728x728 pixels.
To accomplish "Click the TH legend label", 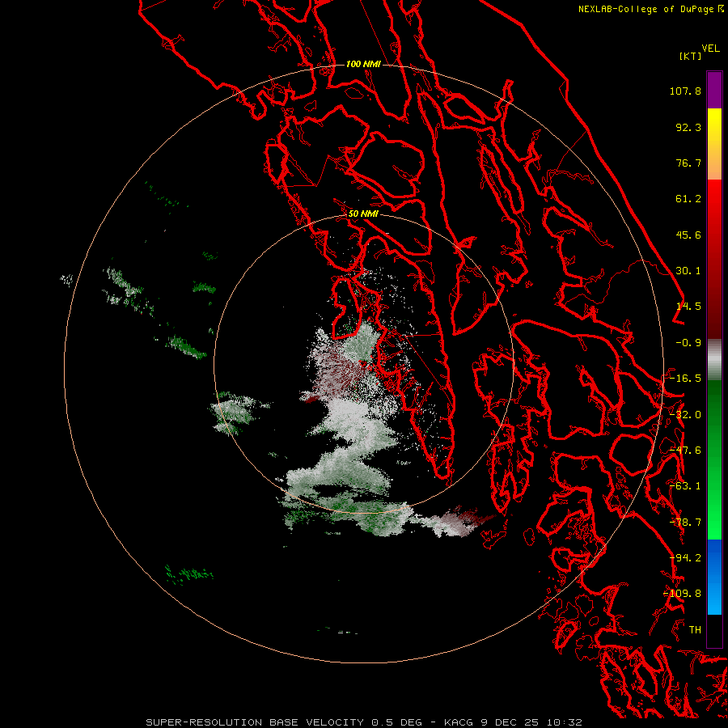I will [695, 630].
